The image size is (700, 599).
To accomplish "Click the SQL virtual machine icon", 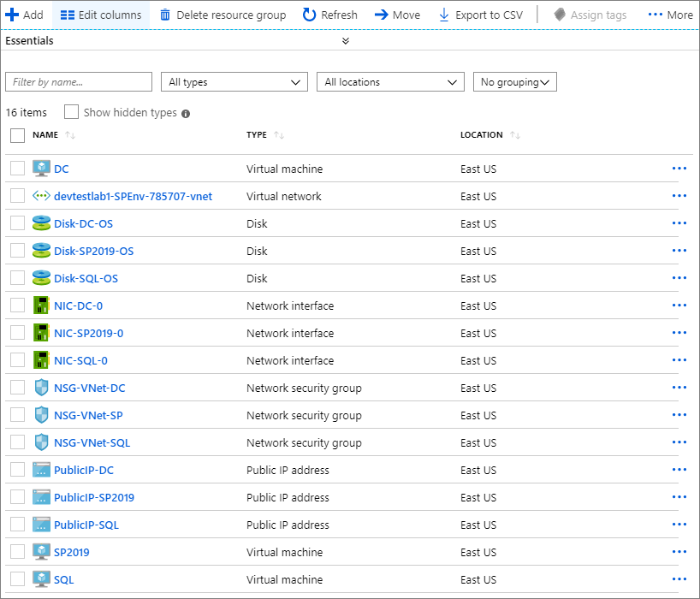I will click(x=42, y=579).
